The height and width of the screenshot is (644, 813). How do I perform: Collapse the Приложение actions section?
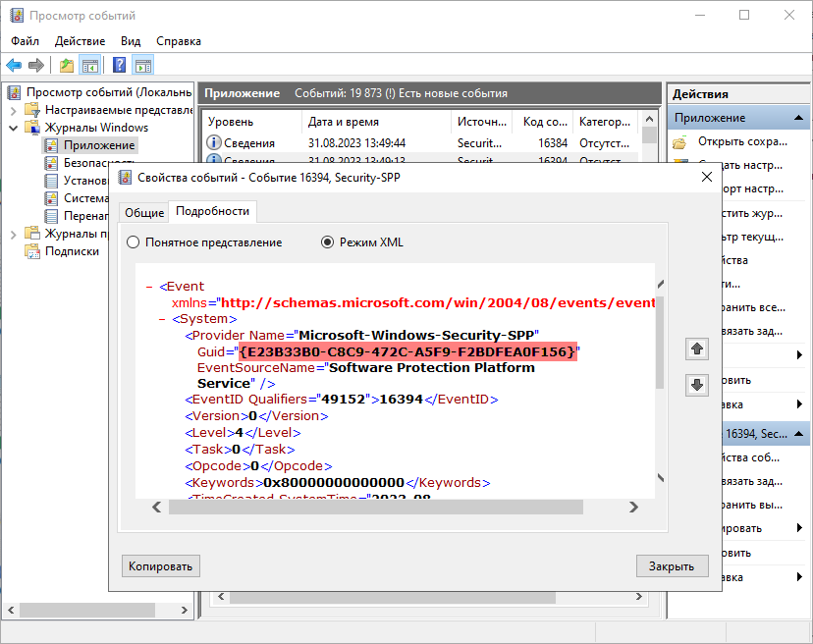798,118
